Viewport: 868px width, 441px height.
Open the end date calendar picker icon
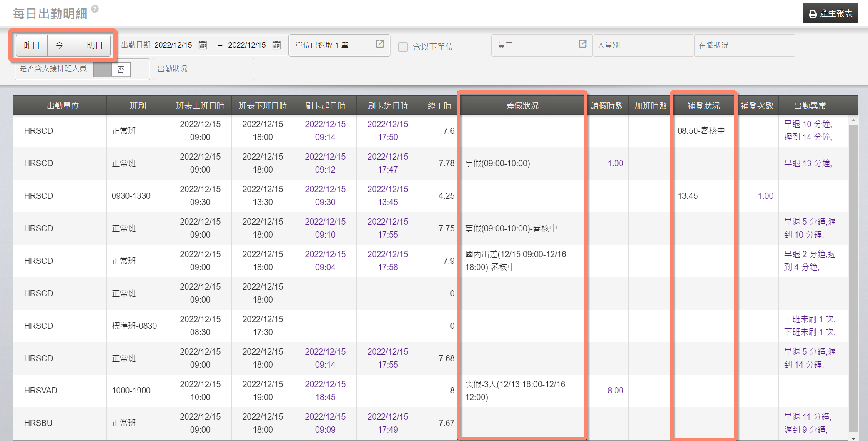(x=276, y=45)
